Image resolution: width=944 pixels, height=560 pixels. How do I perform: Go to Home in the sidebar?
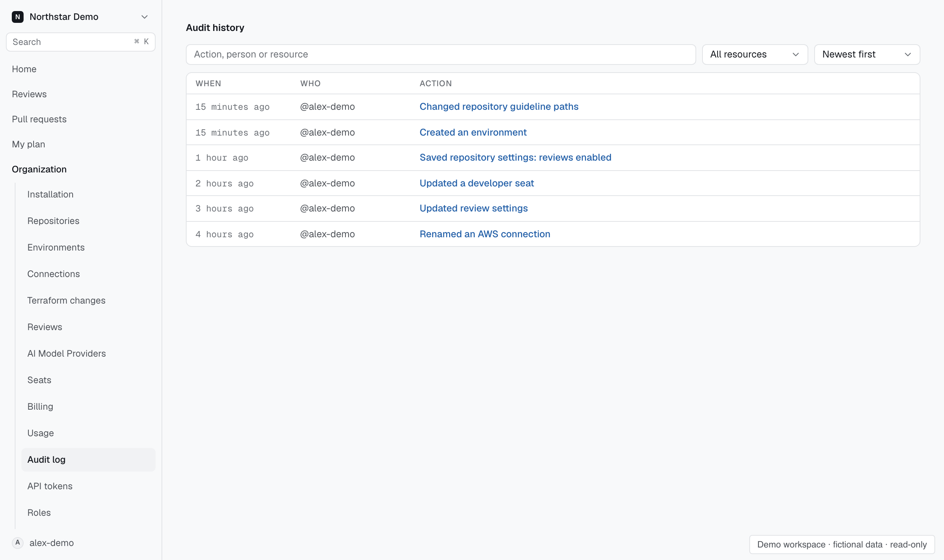point(24,69)
